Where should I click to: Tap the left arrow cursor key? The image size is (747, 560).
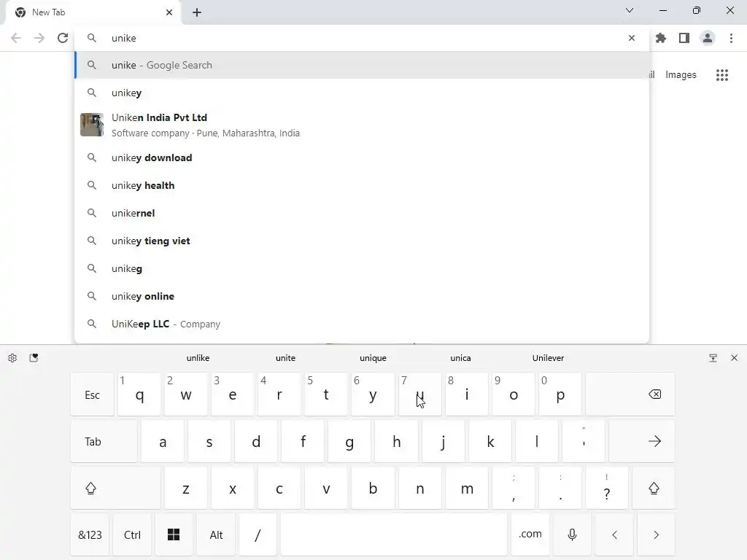(614, 534)
